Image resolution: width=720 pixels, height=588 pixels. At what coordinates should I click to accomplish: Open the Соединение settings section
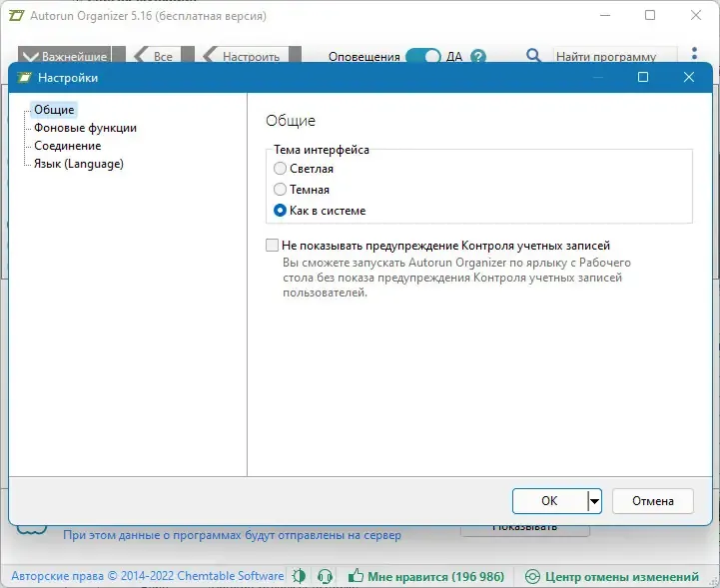68,146
